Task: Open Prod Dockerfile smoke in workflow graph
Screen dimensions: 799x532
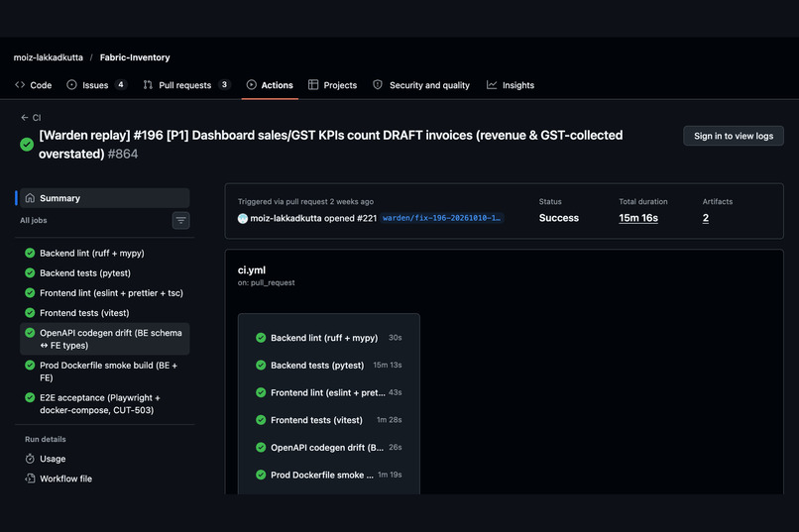Action: coord(329,475)
